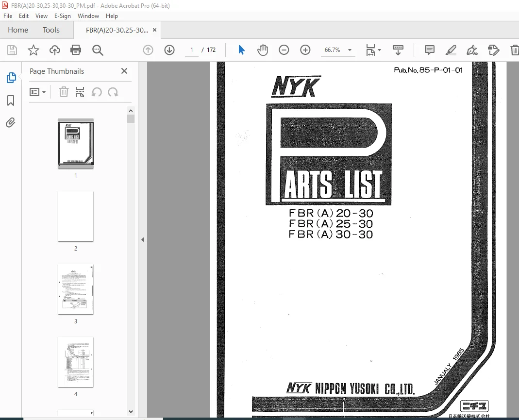Open the Help menu
Screen dimensions: 519x420
coord(112,16)
